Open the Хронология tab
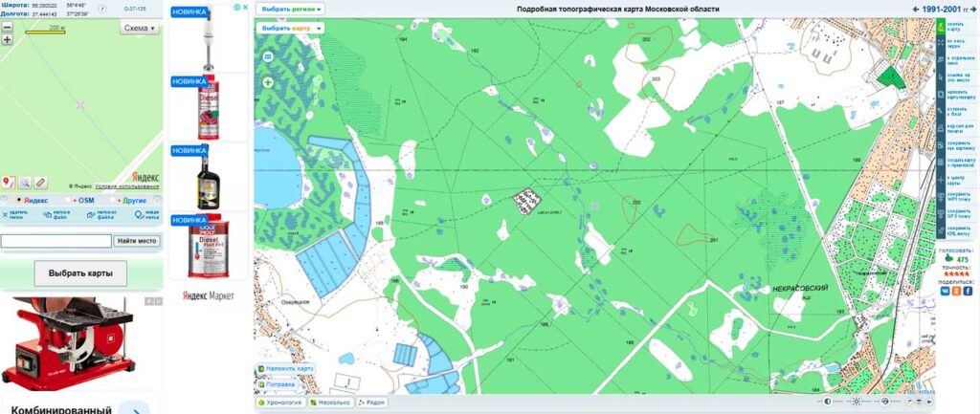Screen dimensions: 980x414 281,403
